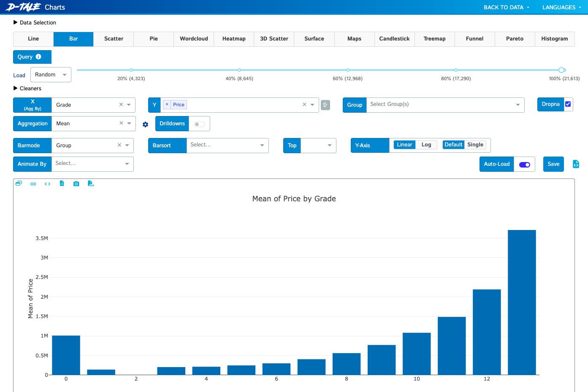The height and width of the screenshot is (392, 588).
Task: Enable the Drilldowns switch
Action: [x=199, y=124]
